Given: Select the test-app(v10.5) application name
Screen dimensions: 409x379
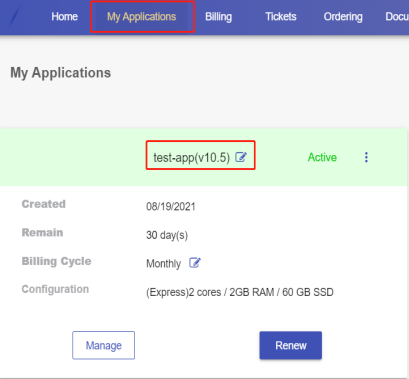Looking at the screenshot, I should (x=192, y=157).
